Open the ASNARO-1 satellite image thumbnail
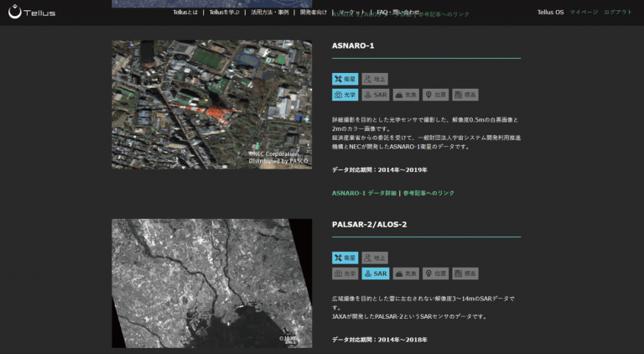 212,104
